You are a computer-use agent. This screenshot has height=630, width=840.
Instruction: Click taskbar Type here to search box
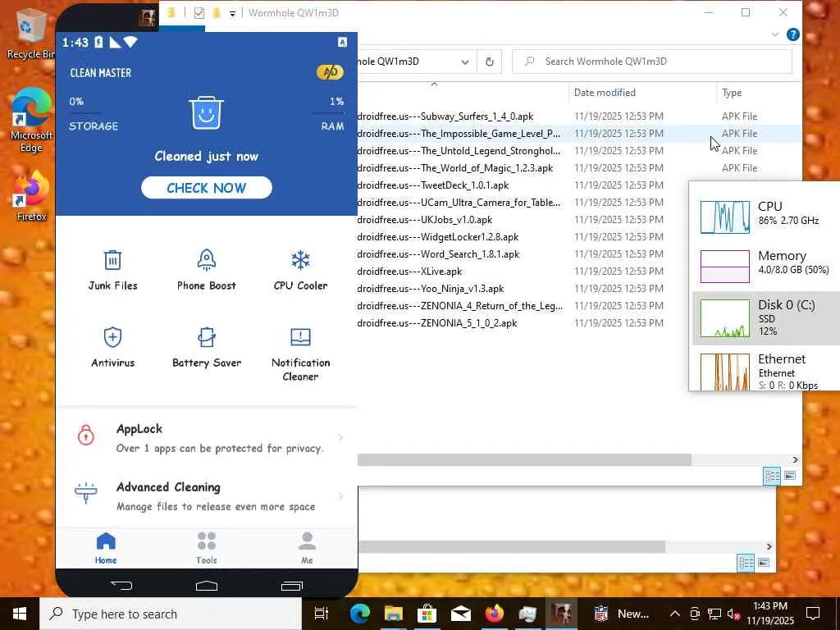click(x=171, y=614)
